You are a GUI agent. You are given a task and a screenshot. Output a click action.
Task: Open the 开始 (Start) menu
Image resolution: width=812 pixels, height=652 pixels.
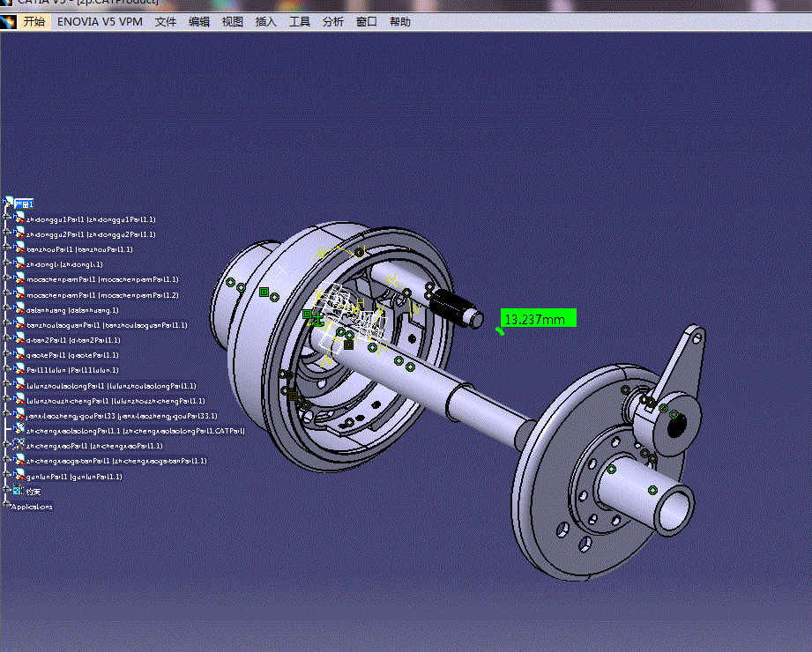click(34, 22)
